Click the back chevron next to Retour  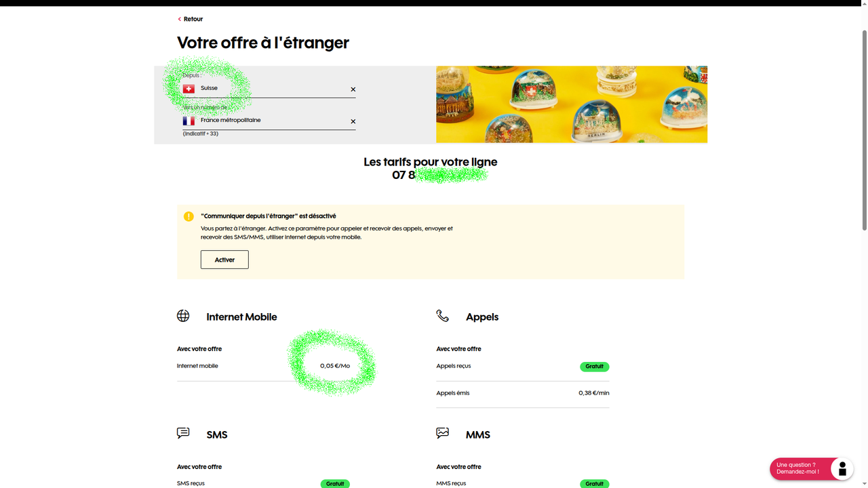tap(180, 19)
